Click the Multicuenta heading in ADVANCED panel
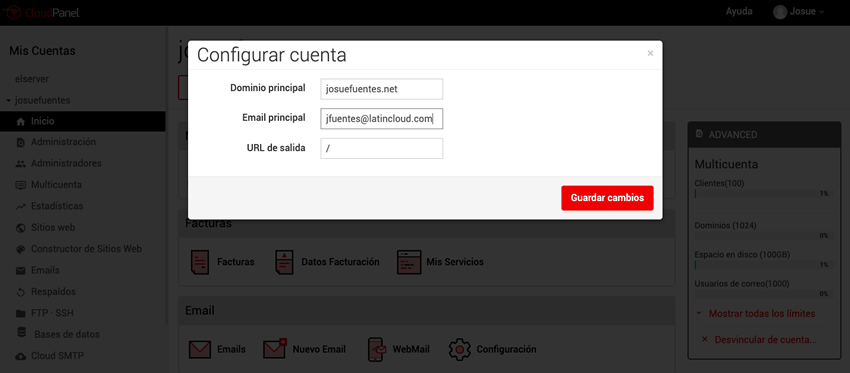The image size is (850, 373). tap(726, 164)
